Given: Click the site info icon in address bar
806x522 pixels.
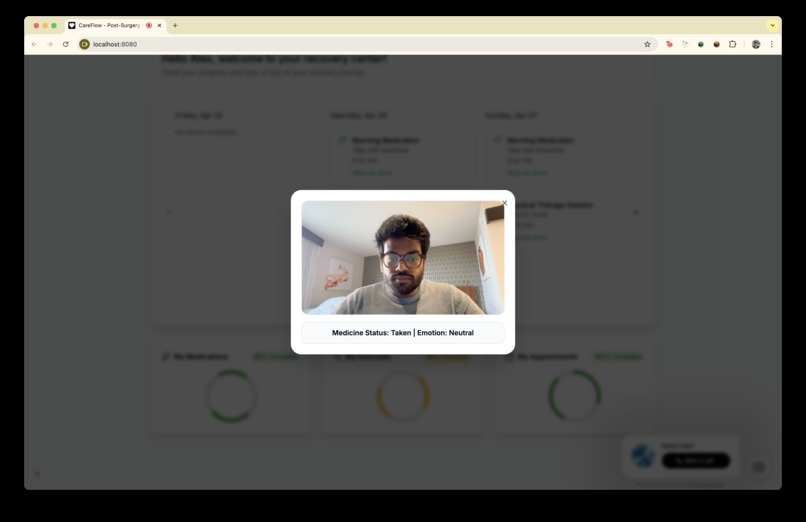Looking at the screenshot, I should pyautogui.click(x=84, y=44).
